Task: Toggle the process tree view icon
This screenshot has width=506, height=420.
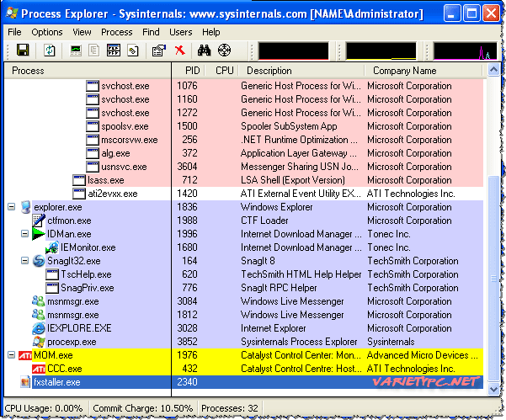Action: (94, 51)
